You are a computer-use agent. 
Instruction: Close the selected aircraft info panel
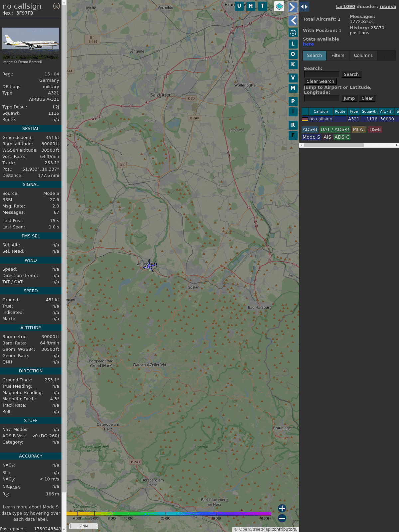[57, 6]
